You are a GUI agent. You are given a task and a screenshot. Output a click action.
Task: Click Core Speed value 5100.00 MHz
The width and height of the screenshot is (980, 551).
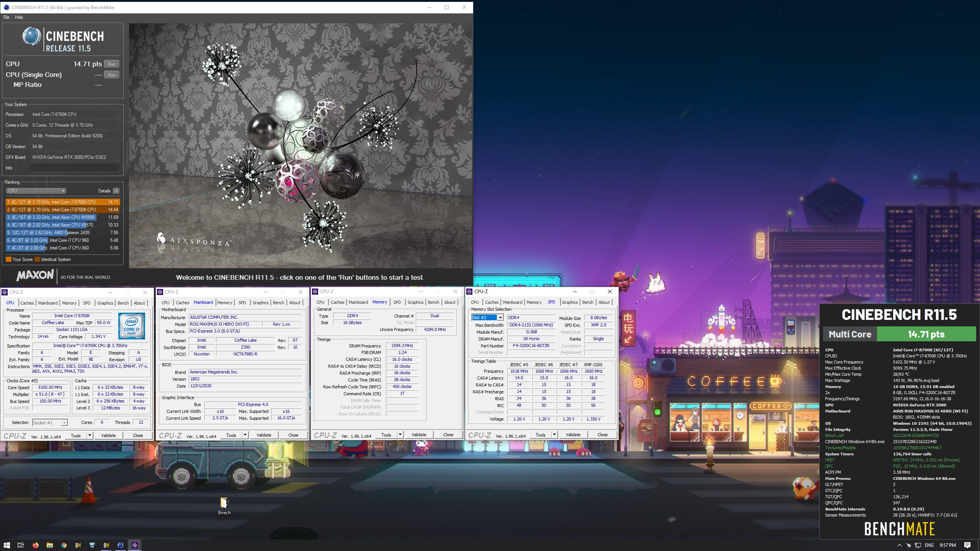click(50, 387)
